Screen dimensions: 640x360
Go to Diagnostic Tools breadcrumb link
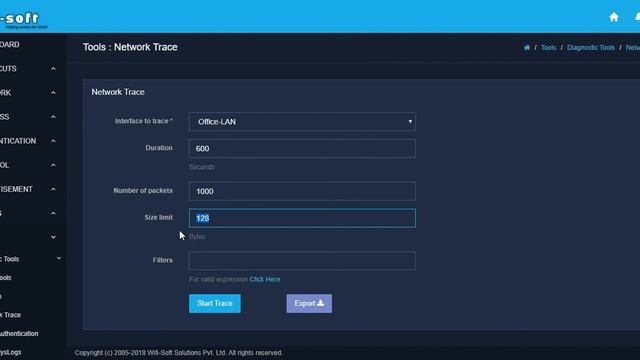pyautogui.click(x=591, y=48)
